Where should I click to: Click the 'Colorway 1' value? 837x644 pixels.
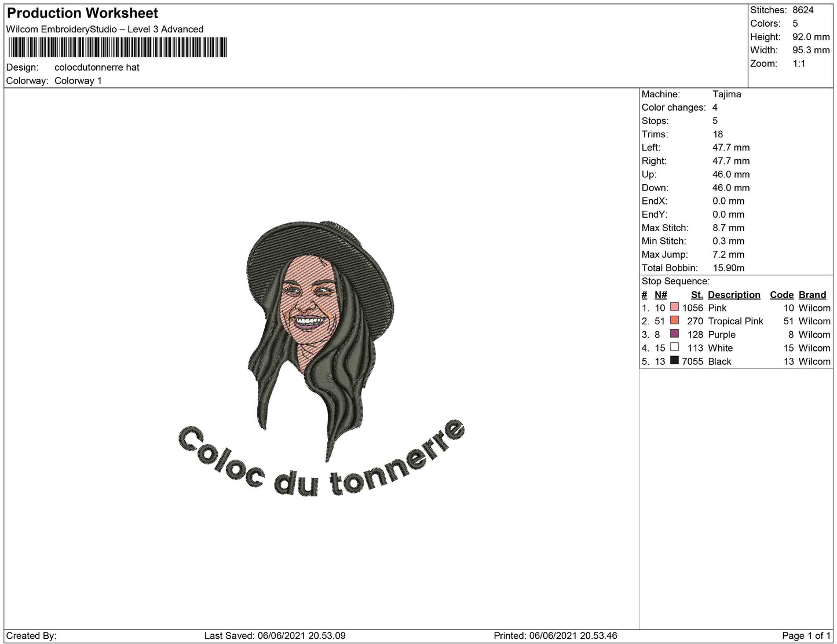(78, 80)
